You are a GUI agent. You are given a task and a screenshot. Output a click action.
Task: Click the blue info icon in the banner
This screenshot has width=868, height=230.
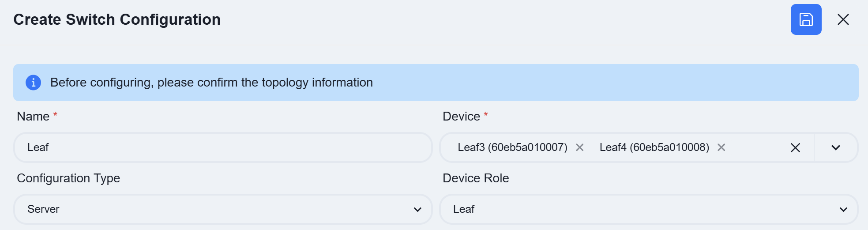pos(34,83)
